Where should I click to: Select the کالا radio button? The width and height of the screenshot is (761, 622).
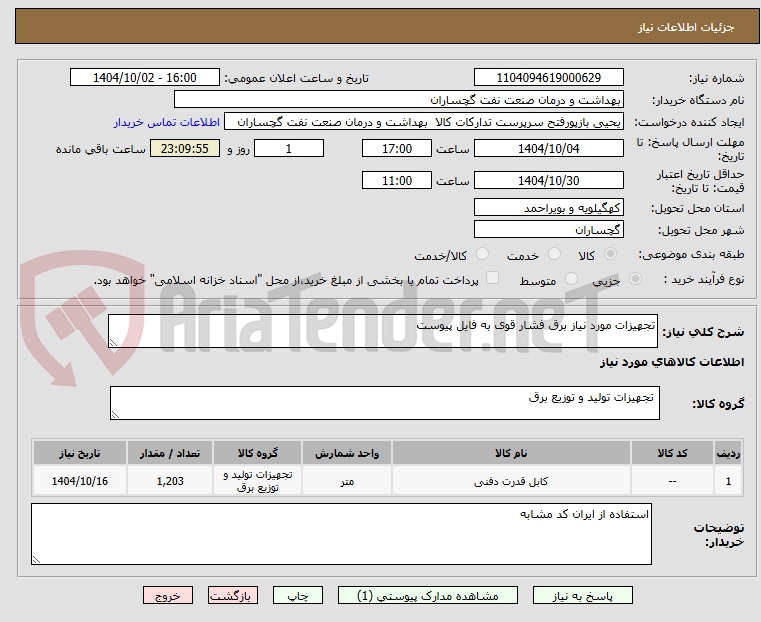point(611,254)
